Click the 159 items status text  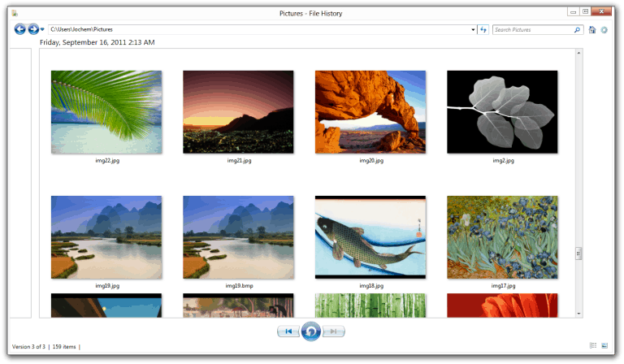pyautogui.click(x=64, y=346)
